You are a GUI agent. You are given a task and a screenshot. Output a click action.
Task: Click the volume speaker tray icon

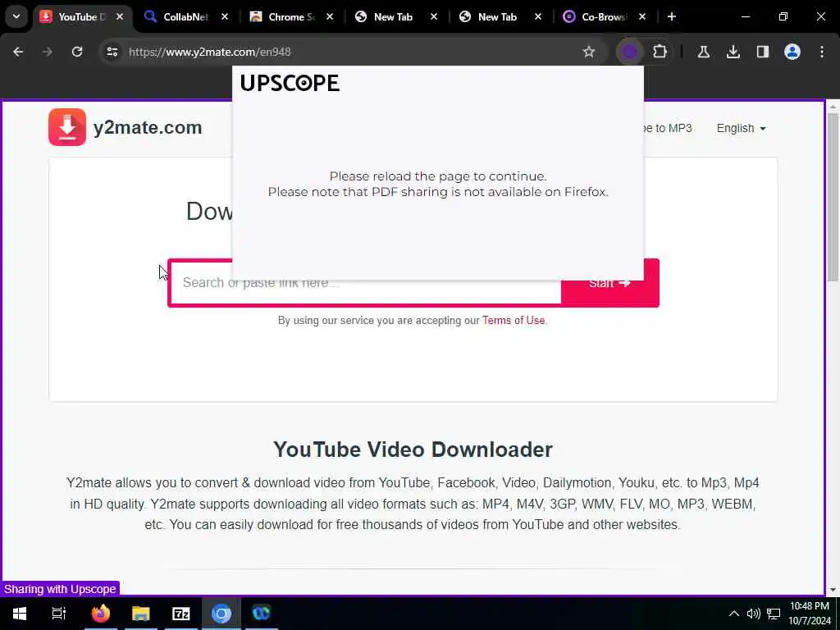click(x=753, y=614)
